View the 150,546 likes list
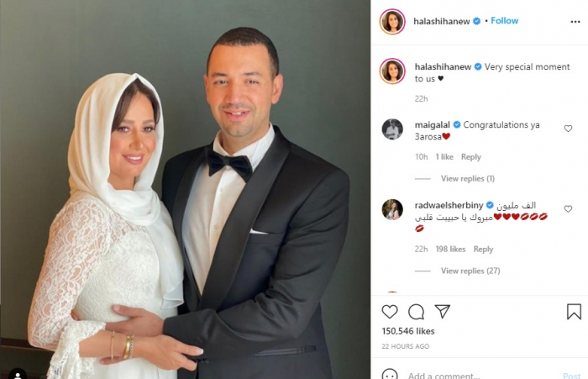This screenshot has width=588, height=379. pyautogui.click(x=408, y=331)
